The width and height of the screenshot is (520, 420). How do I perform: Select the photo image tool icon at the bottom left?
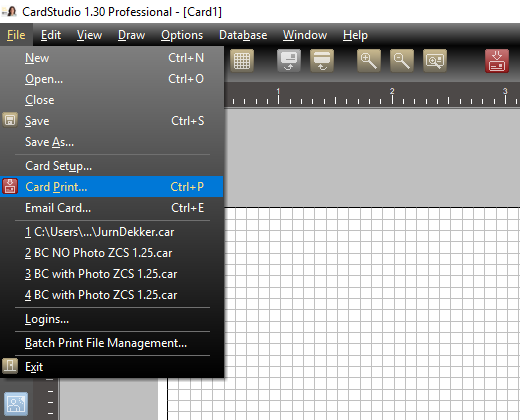click(16, 404)
